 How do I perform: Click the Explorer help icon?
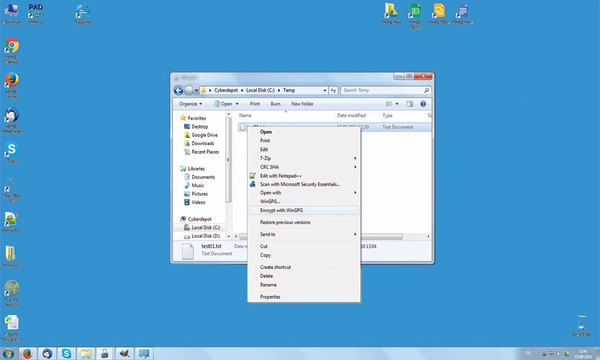pyautogui.click(x=423, y=104)
